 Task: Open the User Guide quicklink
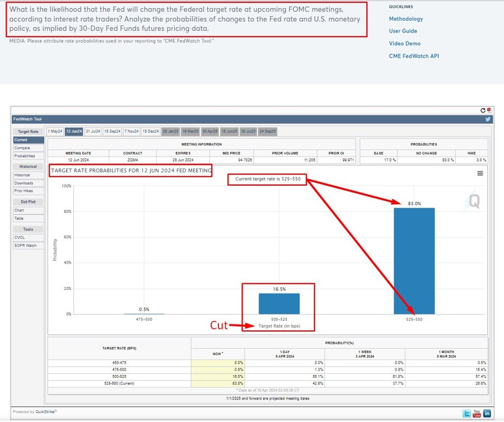(403, 31)
